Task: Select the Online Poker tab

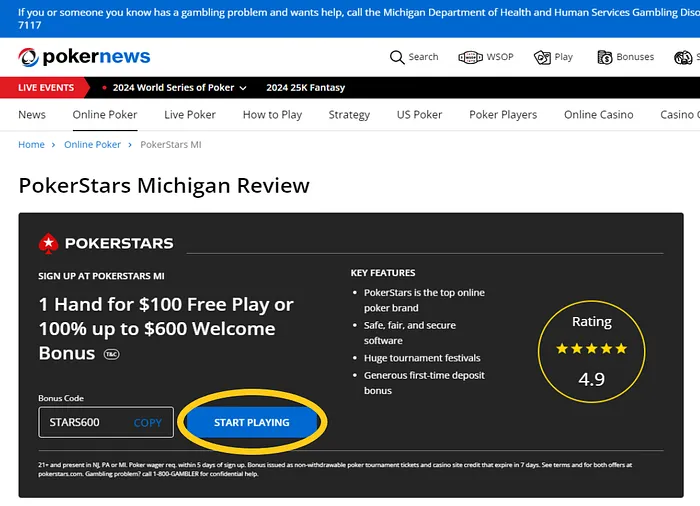Action: pyautogui.click(x=105, y=115)
